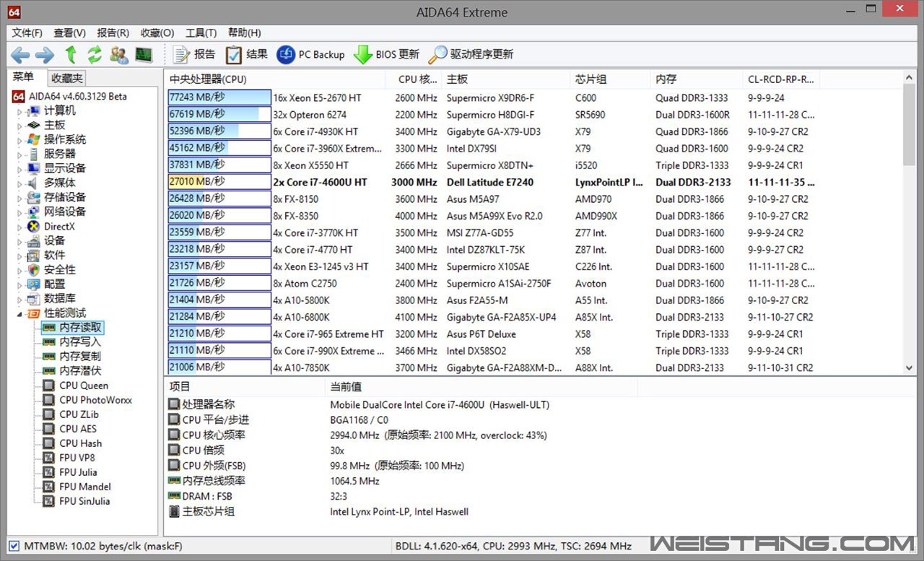Click the blue forward arrow toolbar icon
Image resolution: width=924 pixels, height=561 pixels.
[45, 54]
